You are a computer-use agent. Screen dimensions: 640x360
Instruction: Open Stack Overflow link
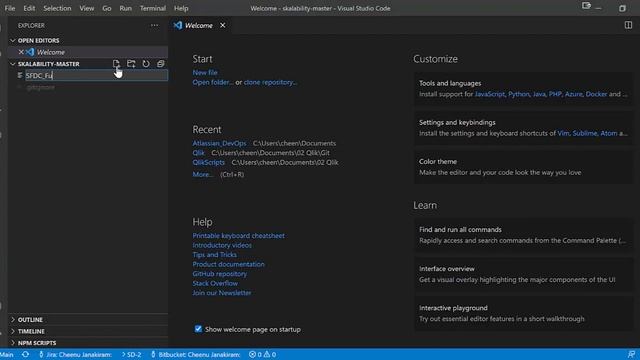point(215,283)
